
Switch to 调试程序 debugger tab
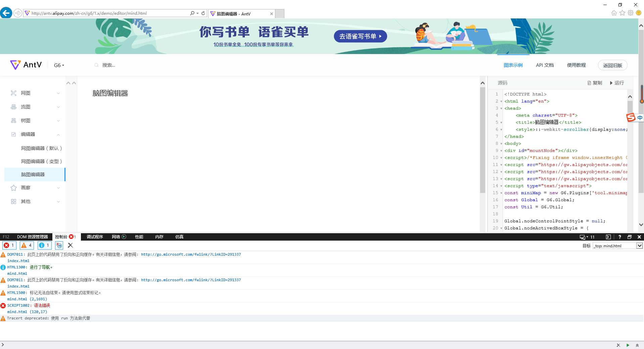click(x=95, y=237)
